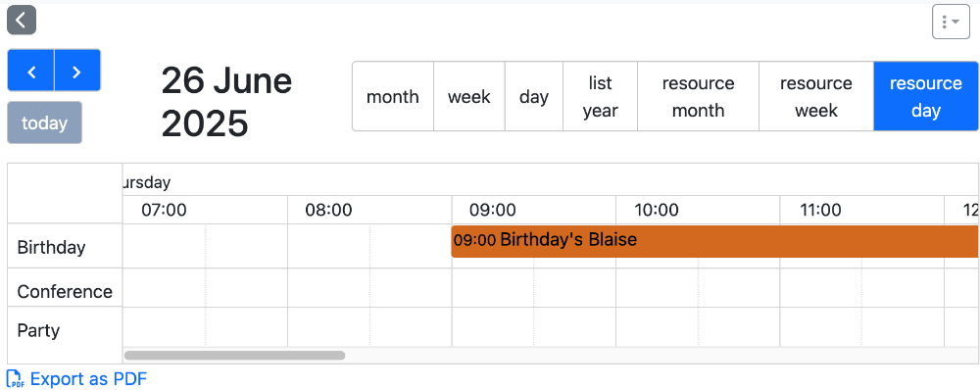Switch to week view
Viewport: 980px width, 390px height.
(469, 96)
